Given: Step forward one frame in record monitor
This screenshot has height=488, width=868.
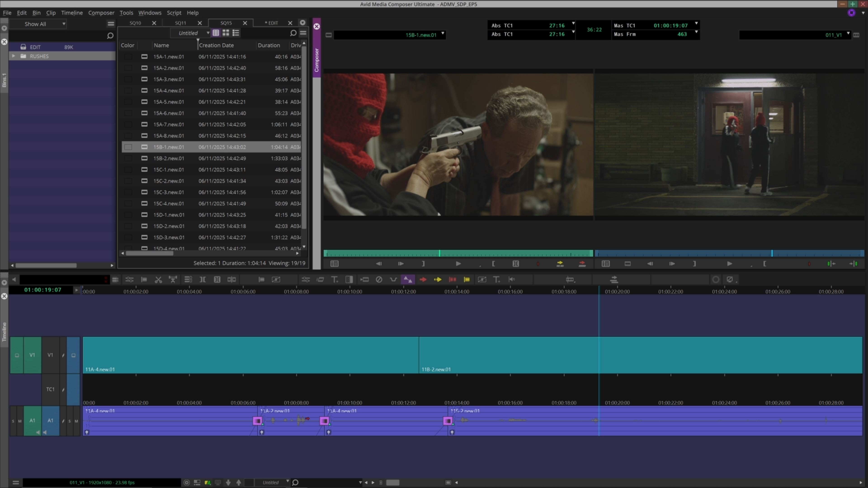Looking at the screenshot, I should pos(672,264).
